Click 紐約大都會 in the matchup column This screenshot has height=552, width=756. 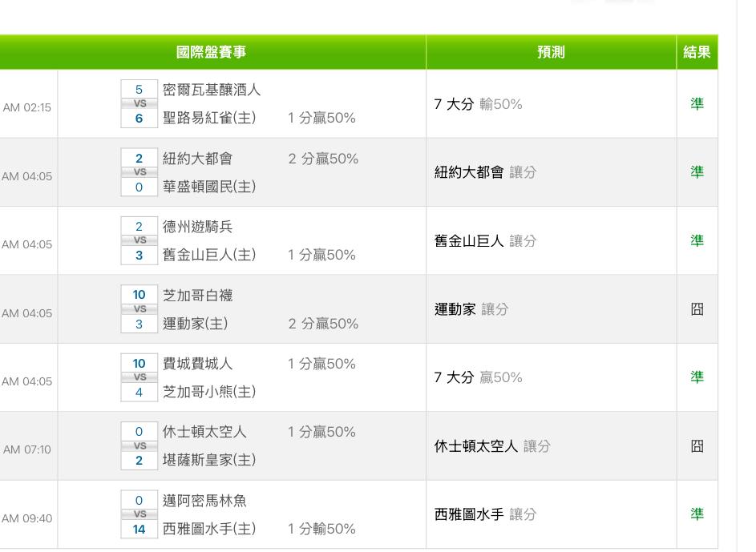pos(198,159)
